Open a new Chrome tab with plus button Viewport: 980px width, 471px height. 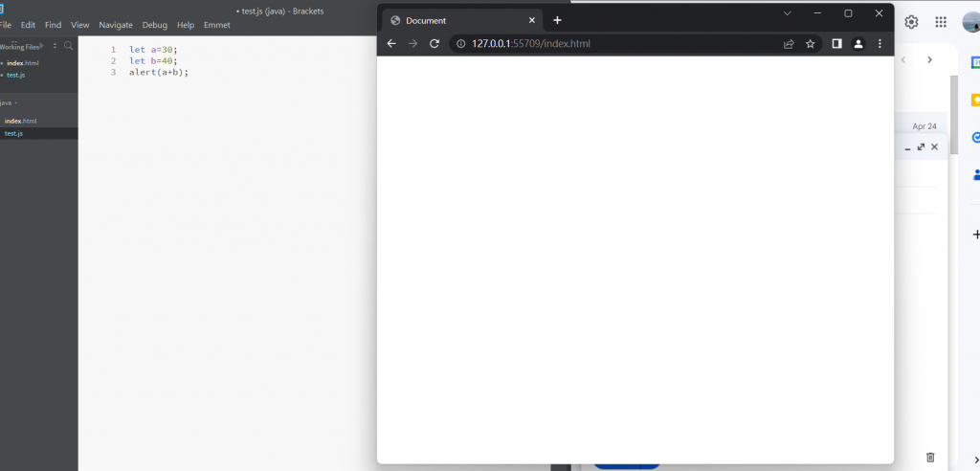pos(557,20)
